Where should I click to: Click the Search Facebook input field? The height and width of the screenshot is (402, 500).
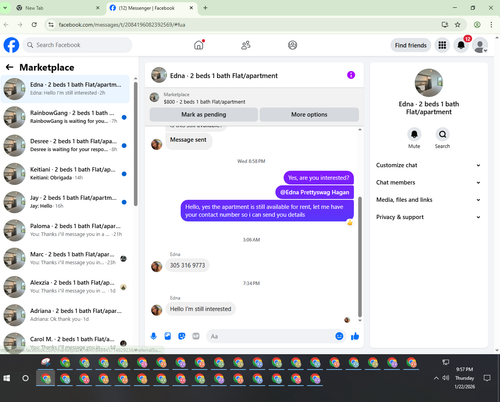pos(77,45)
